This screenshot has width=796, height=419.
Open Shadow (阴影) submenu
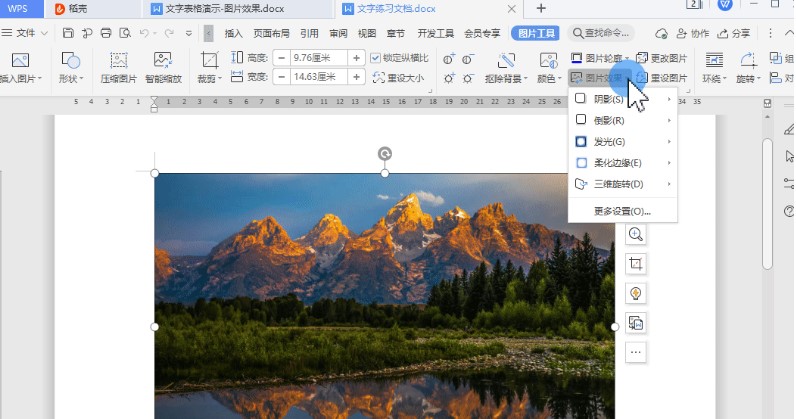pos(622,99)
